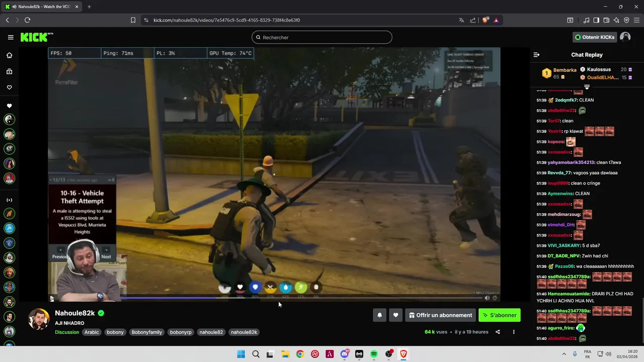Open Brave Rewards triangle icon
The height and width of the screenshot is (362, 644).
496,20
